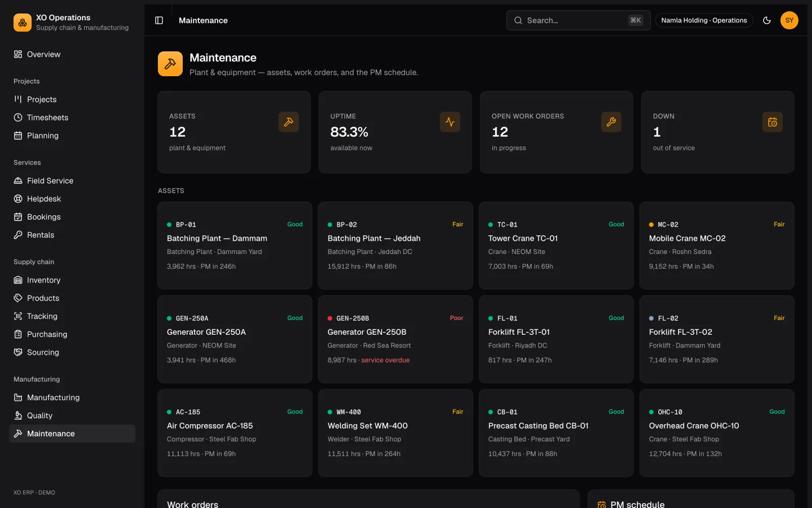
Task: Click the 83.3% uptime value
Action: (x=349, y=132)
